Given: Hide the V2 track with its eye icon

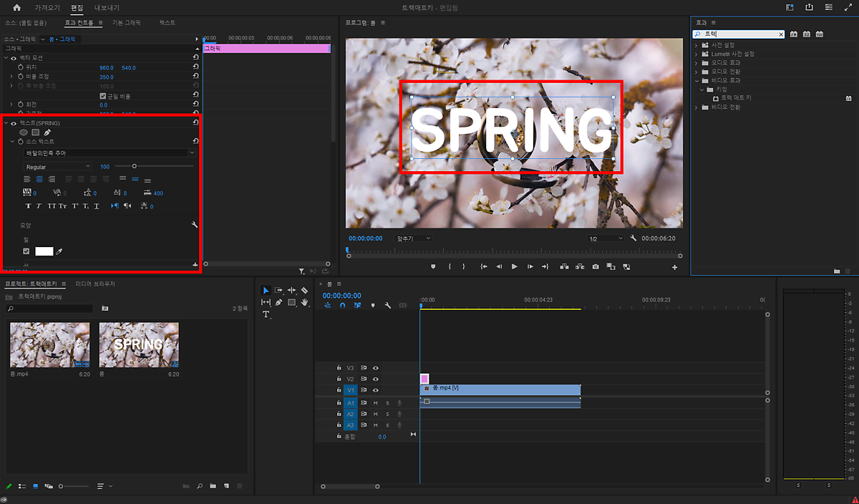Looking at the screenshot, I should click(x=375, y=379).
